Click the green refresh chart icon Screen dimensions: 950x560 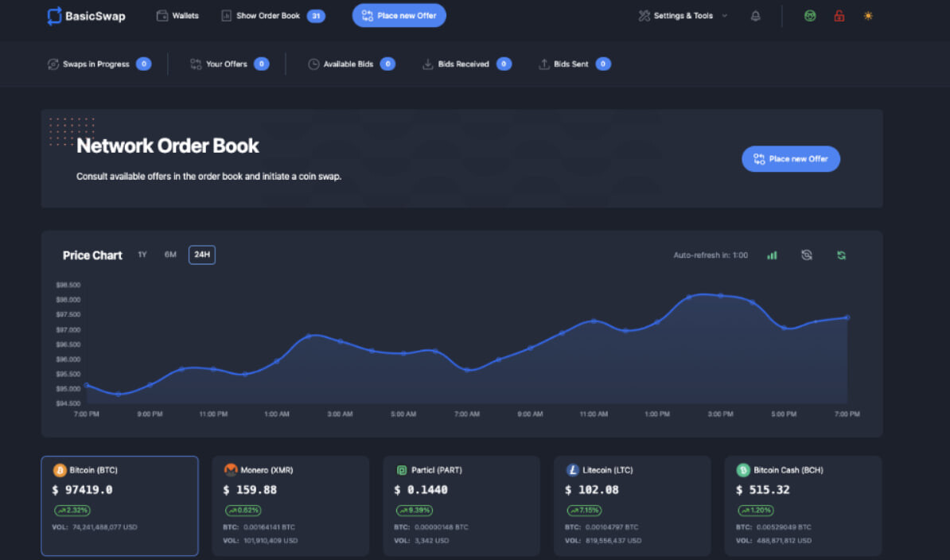842,255
